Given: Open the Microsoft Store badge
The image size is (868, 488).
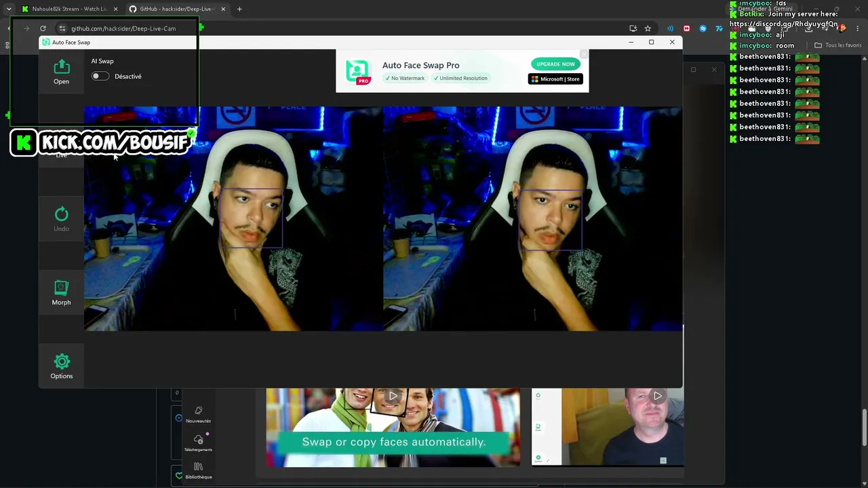Looking at the screenshot, I should point(555,79).
